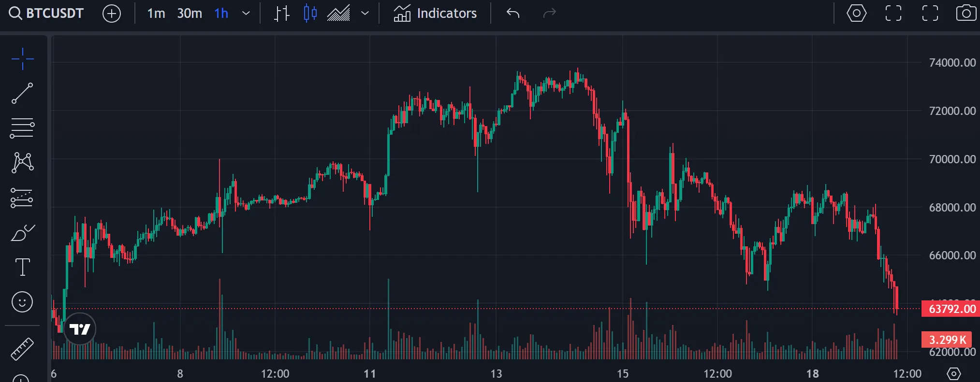Click the date 8 on time axis

(x=180, y=374)
